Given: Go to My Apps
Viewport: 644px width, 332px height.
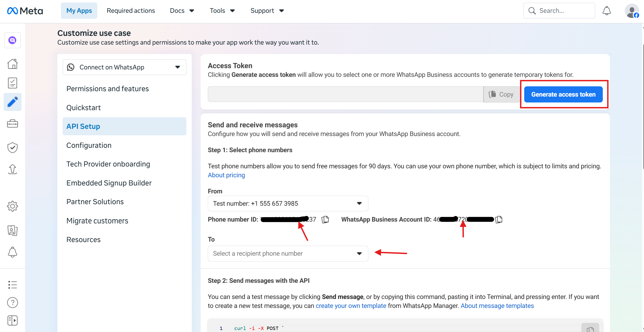Looking at the screenshot, I should point(79,11).
